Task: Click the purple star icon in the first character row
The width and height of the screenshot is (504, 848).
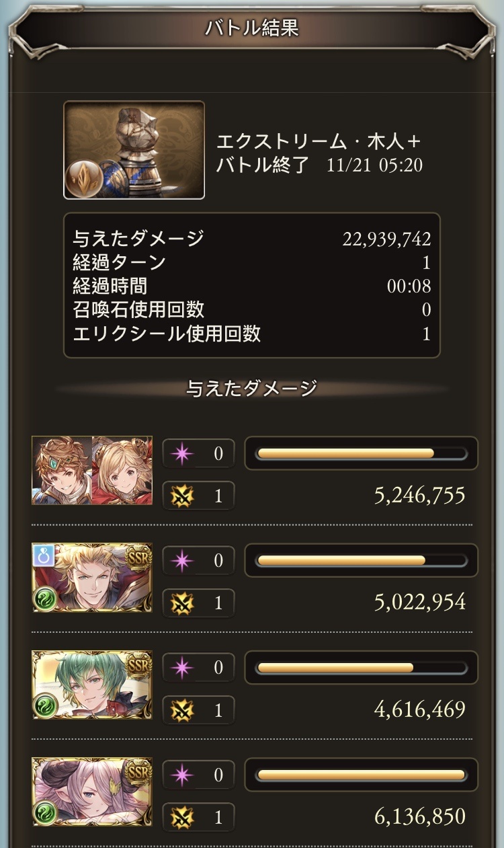Action: (180, 453)
